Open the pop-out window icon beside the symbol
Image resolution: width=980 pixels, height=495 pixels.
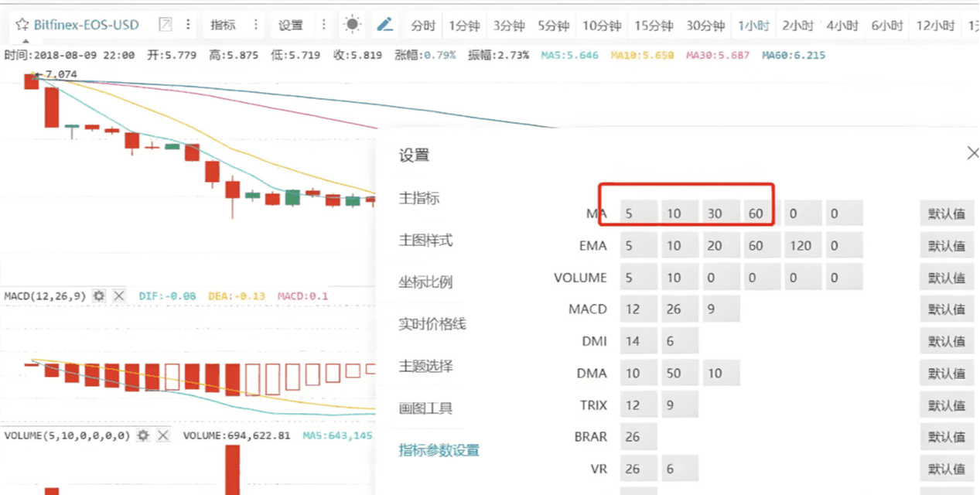(165, 25)
